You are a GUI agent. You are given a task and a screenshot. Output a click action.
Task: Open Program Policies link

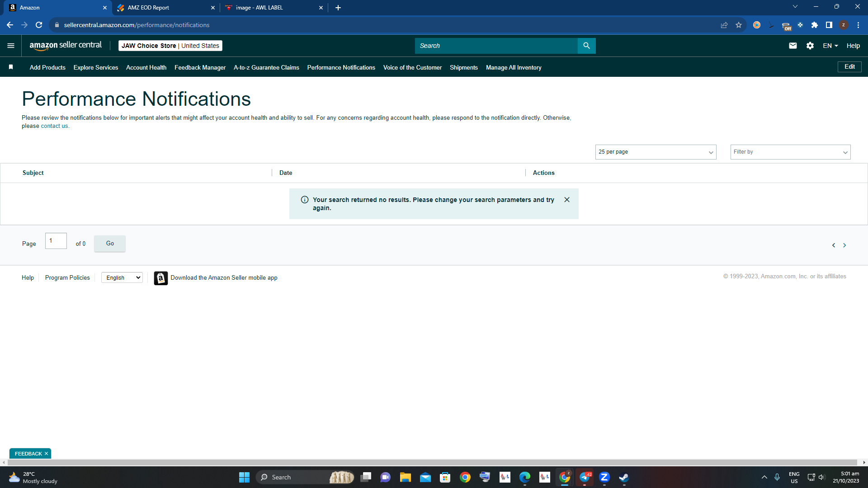pyautogui.click(x=67, y=278)
